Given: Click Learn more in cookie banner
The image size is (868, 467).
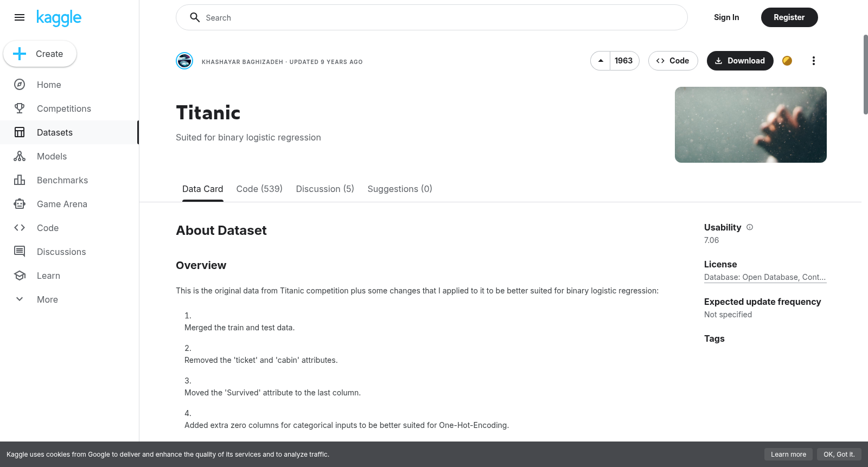Looking at the screenshot, I should (x=788, y=455).
